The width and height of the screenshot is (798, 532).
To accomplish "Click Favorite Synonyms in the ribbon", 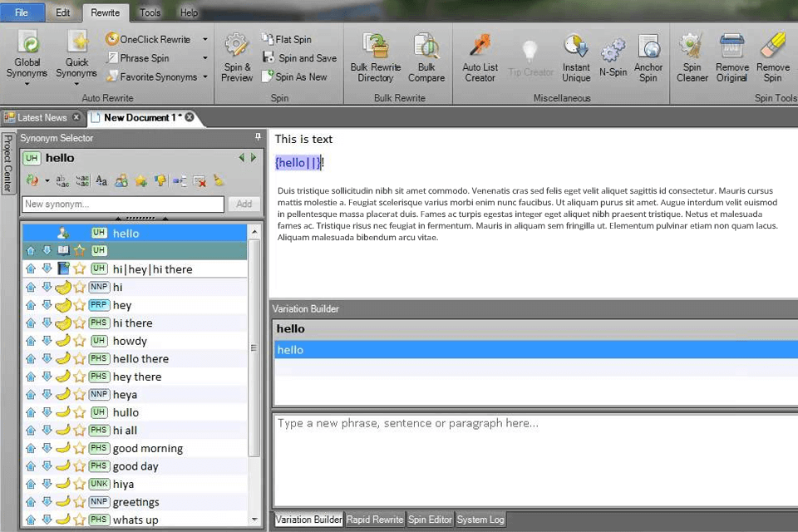I will [x=151, y=76].
